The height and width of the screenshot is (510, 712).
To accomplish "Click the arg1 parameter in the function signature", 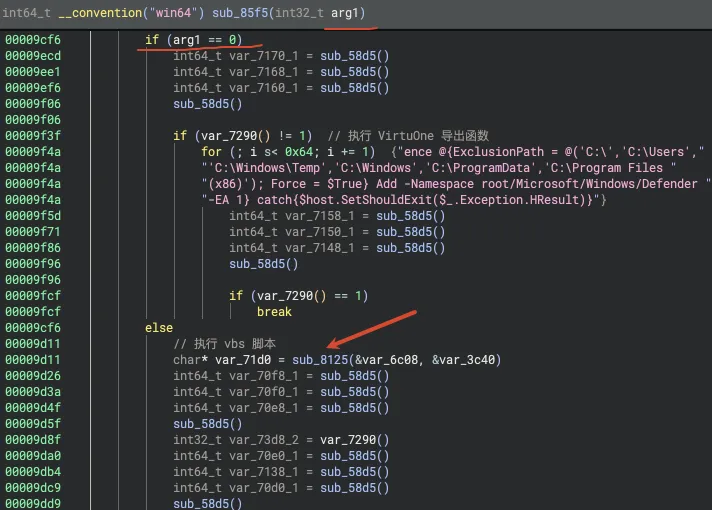I will tap(345, 13).
